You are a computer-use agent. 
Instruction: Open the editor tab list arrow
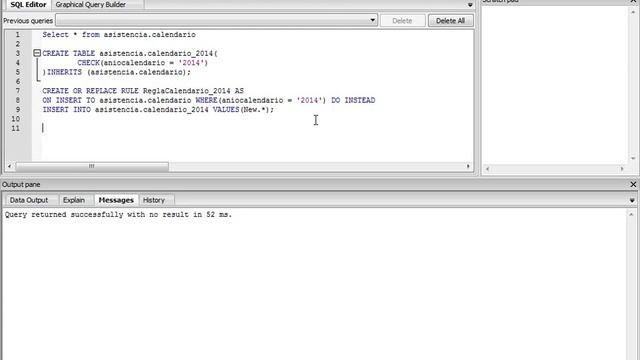(470, 5)
